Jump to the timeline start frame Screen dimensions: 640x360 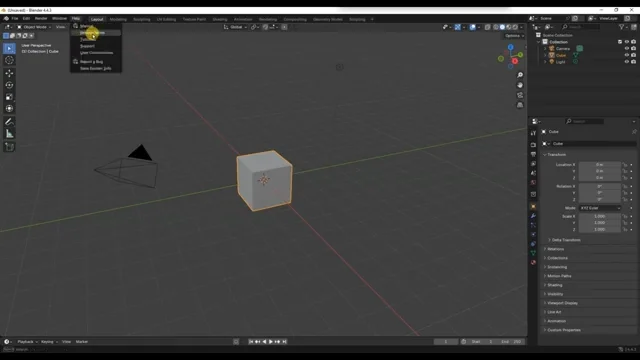coord(251,342)
